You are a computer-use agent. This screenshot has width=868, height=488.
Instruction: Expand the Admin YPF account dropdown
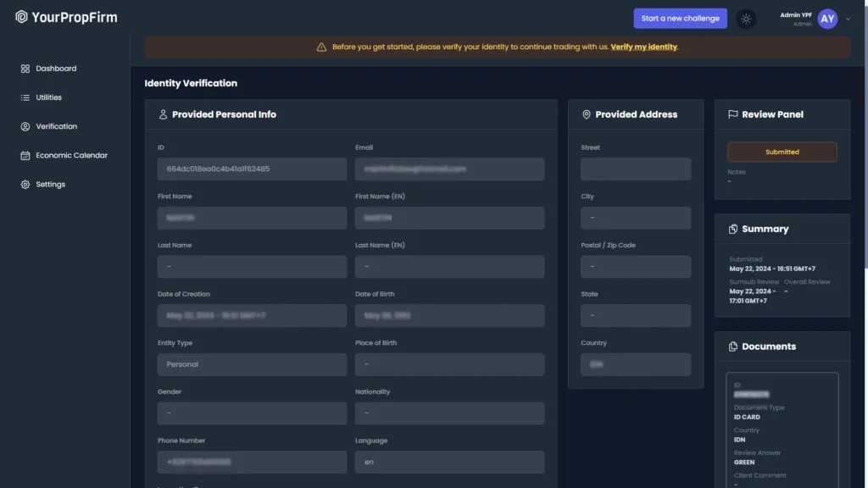[x=848, y=19]
